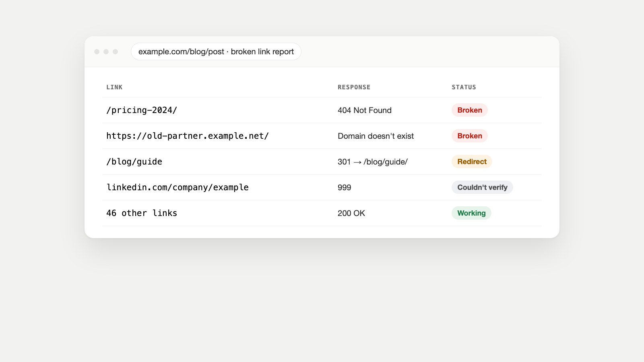Click the RESPONSE column header

[x=354, y=87]
